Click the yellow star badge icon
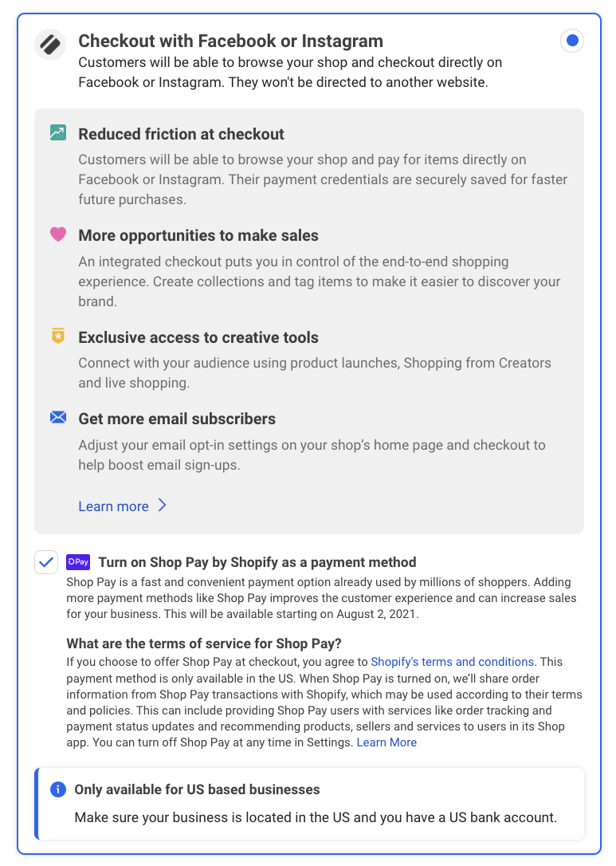The height and width of the screenshot is (866, 616). [58, 337]
